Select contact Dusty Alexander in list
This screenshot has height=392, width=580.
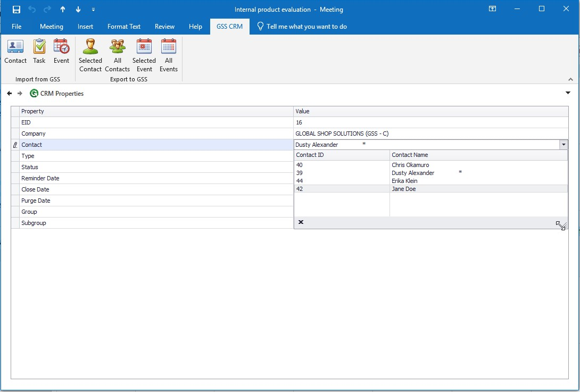point(413,173)
